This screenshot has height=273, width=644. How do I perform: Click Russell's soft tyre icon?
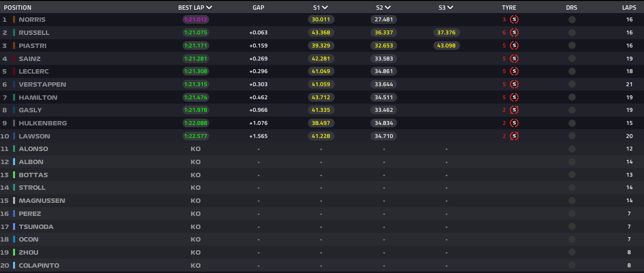click(514, 32)
